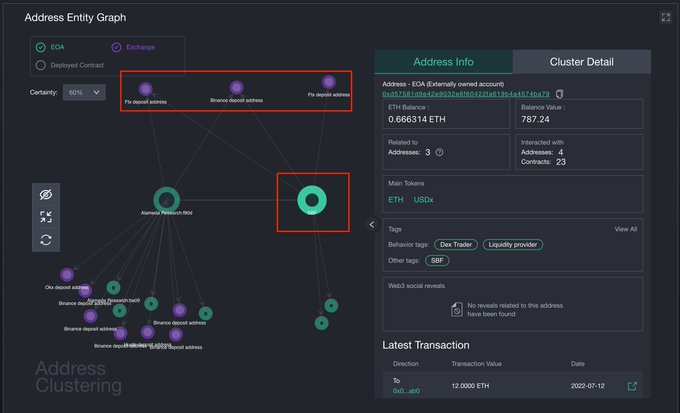
Task: Hide labels with the crossed-eye icon
Action: coord(46,195)
